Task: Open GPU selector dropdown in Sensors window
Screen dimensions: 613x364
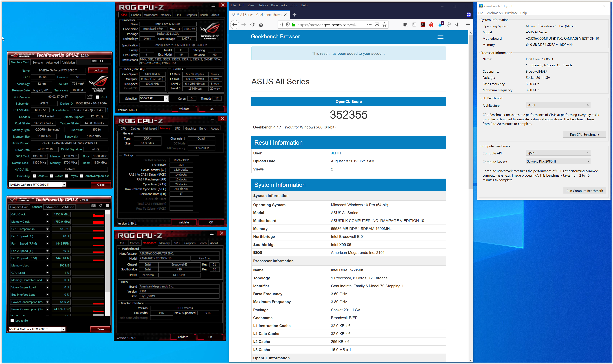Action: (x=63, y=329)
